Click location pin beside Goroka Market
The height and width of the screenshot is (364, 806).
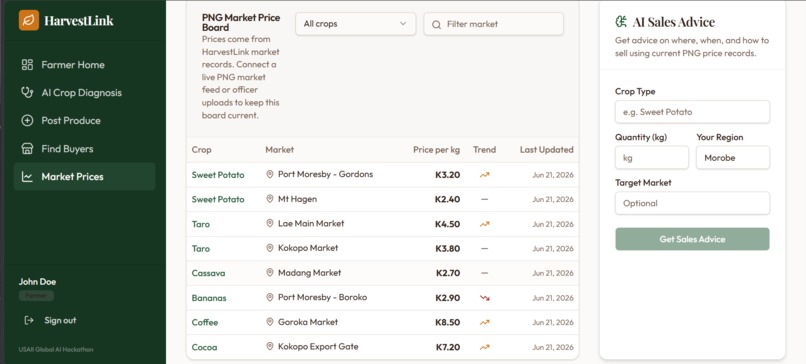click(x=269, y=322)
